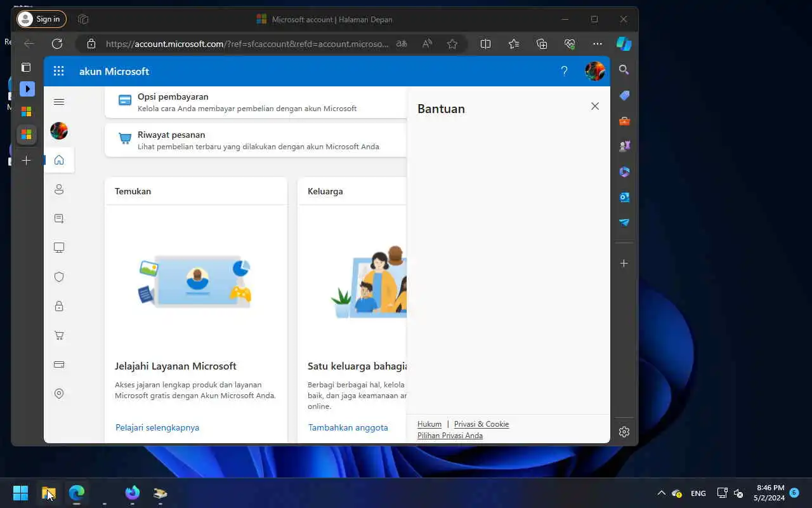812x508 pixels.
Task: Open Subscriptions icon in left nav
Action: pos(59,218)
